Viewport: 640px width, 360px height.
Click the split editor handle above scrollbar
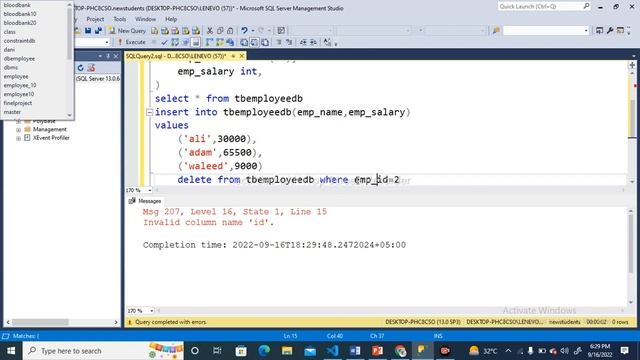[632, 65]
